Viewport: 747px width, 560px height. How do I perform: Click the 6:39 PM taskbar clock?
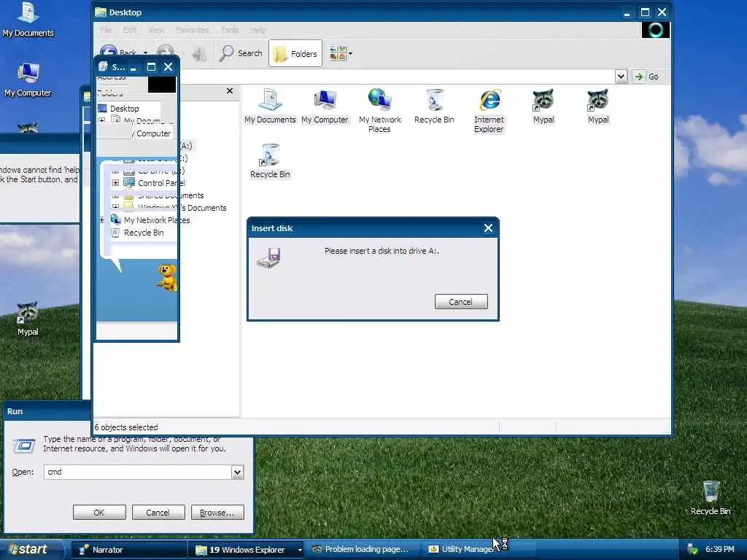click(719, 549)
